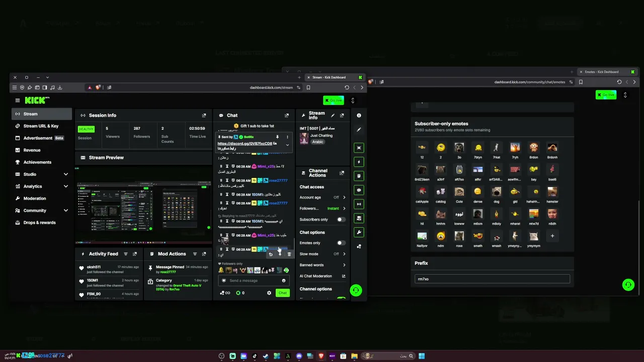The width and height of the screenshot is (644, 362).
Task: Reload the Stream dashboard page
Action: pyautogui.click(x=347, y=87)
